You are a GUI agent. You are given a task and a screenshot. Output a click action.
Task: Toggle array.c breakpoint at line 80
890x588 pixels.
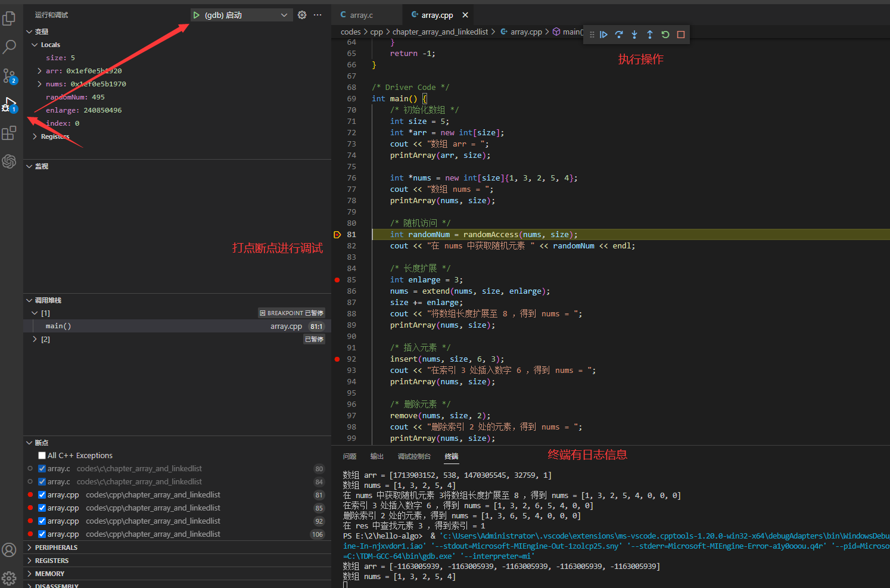(42, 469)
